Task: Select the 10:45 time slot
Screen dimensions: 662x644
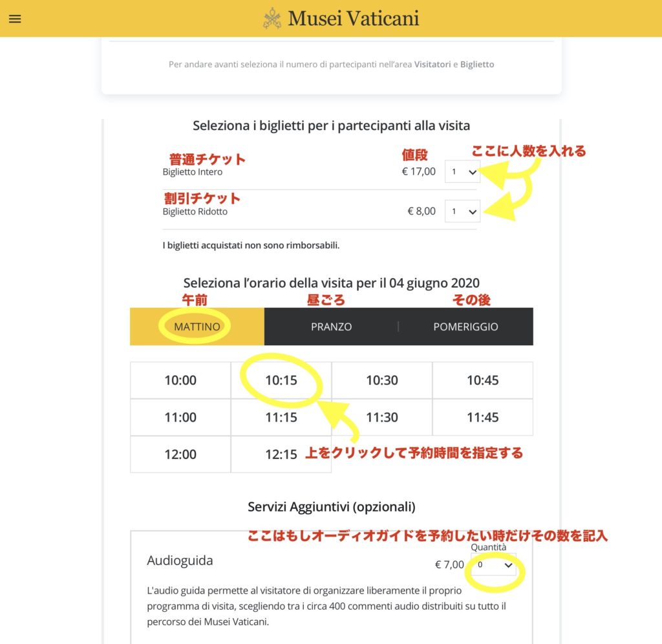Action: pyautogui.click(x=482, y=380)
